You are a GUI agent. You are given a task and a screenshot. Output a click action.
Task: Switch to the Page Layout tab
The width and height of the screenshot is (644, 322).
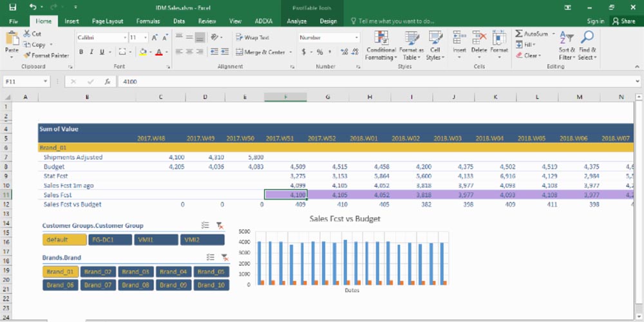[108, 21]
